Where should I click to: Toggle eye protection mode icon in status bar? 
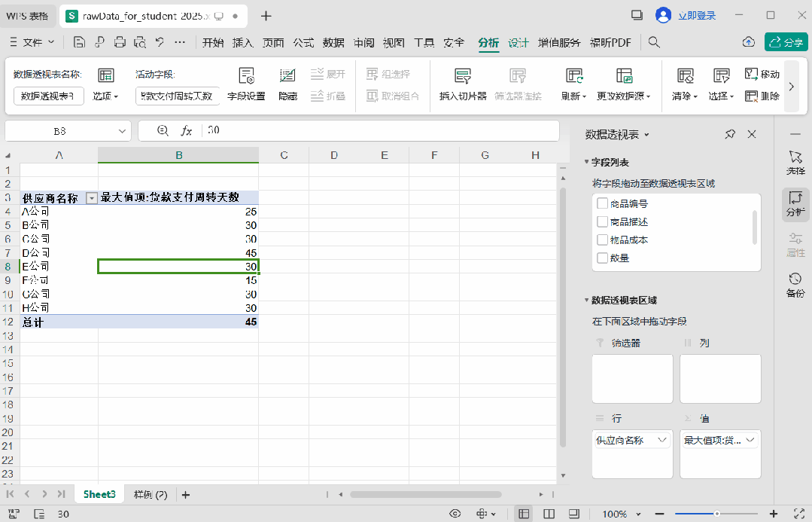(x=455, y=514)
